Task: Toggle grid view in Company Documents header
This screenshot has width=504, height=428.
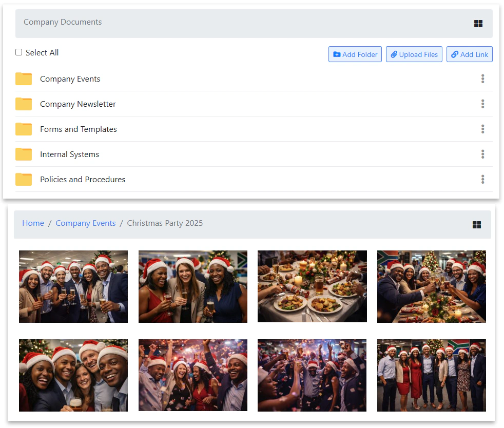Action: [x=478, y=24]
